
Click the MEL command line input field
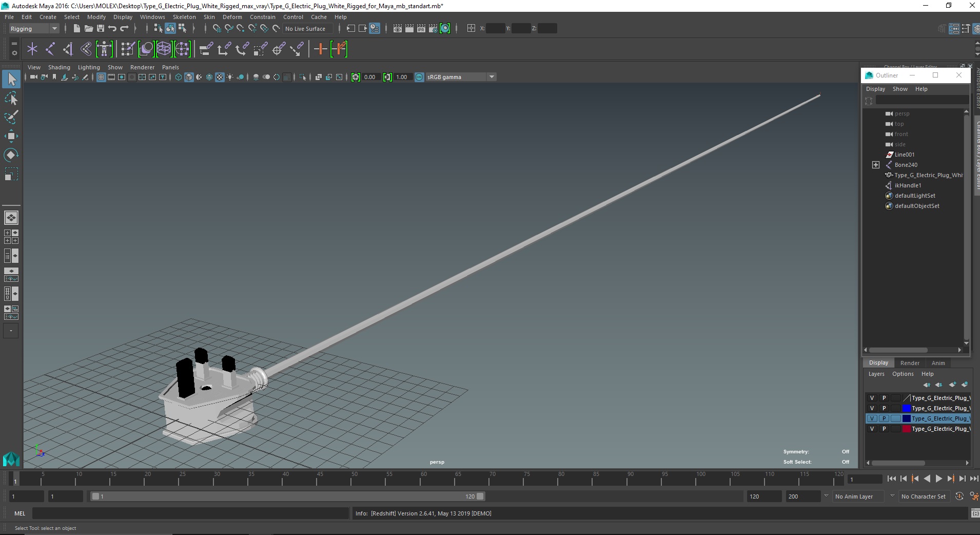tap(191, 513)
